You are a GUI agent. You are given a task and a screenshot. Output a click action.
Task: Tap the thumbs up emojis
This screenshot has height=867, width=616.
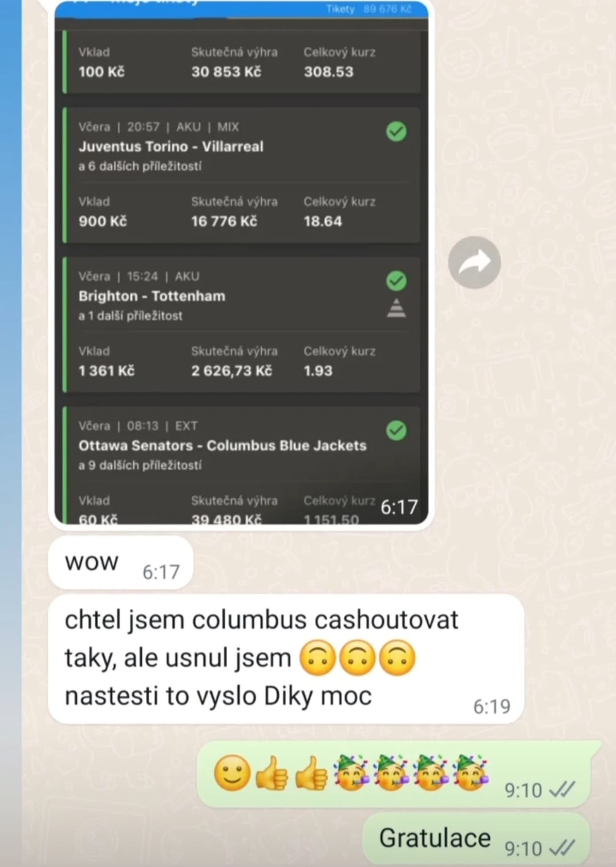291,774
